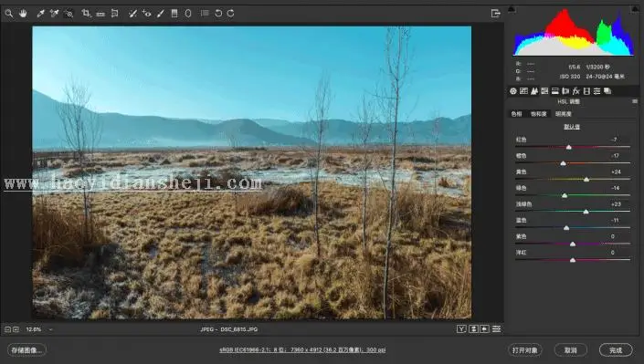Image resolution: width=644 pixels, height=364 pixels.
Task: Click the 完成 done button
Action: coord(616,350)
